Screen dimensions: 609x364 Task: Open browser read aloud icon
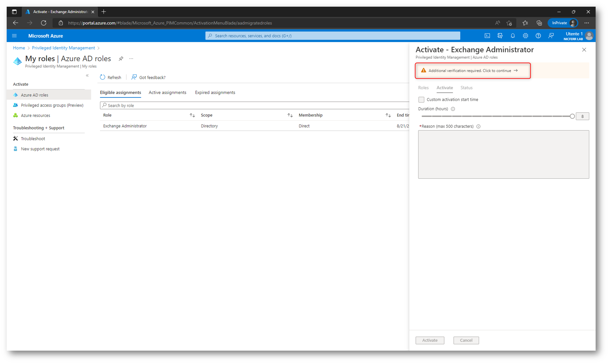[x=497, y=23]
